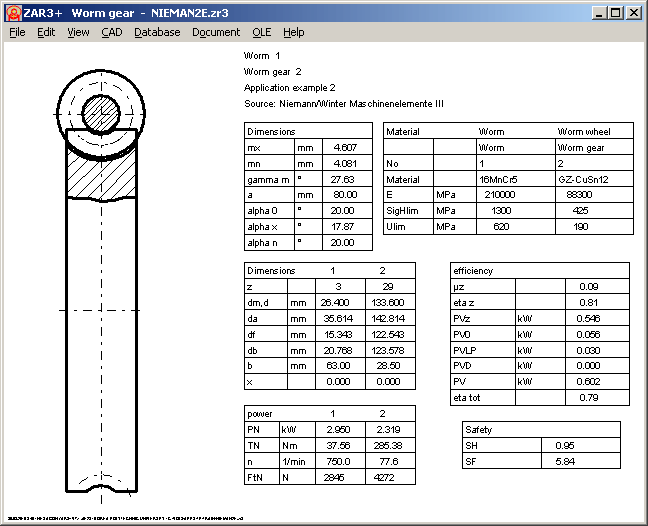
Task: Click the Source Niemann/Winter text line
Action: pyautogui.click(x=343, y=104)
